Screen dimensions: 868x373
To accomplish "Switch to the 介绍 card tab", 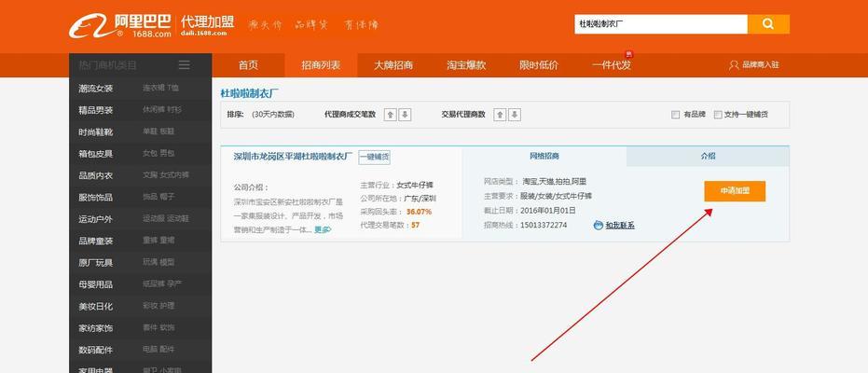I will click(x=708, y=156).
